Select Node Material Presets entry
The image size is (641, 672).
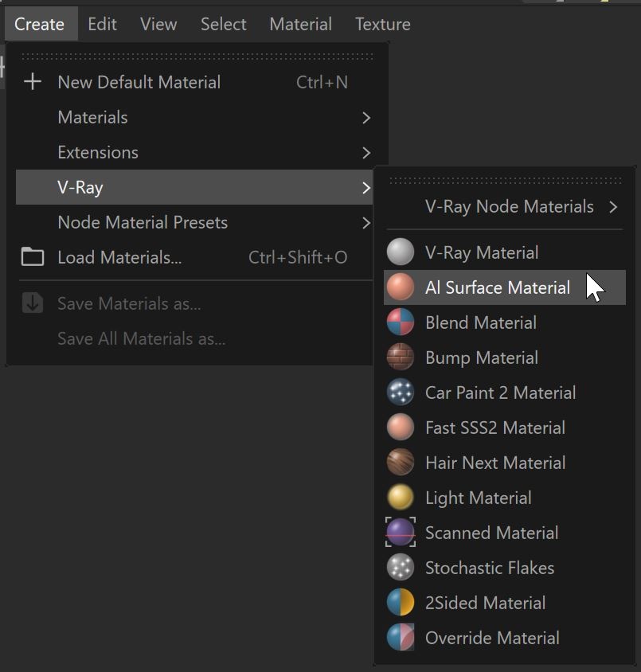(194, 222)
